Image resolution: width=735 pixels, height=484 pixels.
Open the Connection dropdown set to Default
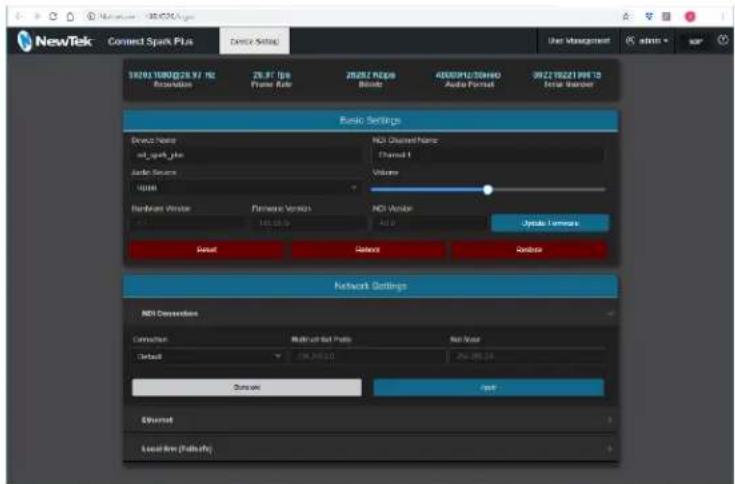[x=209, y=357]
